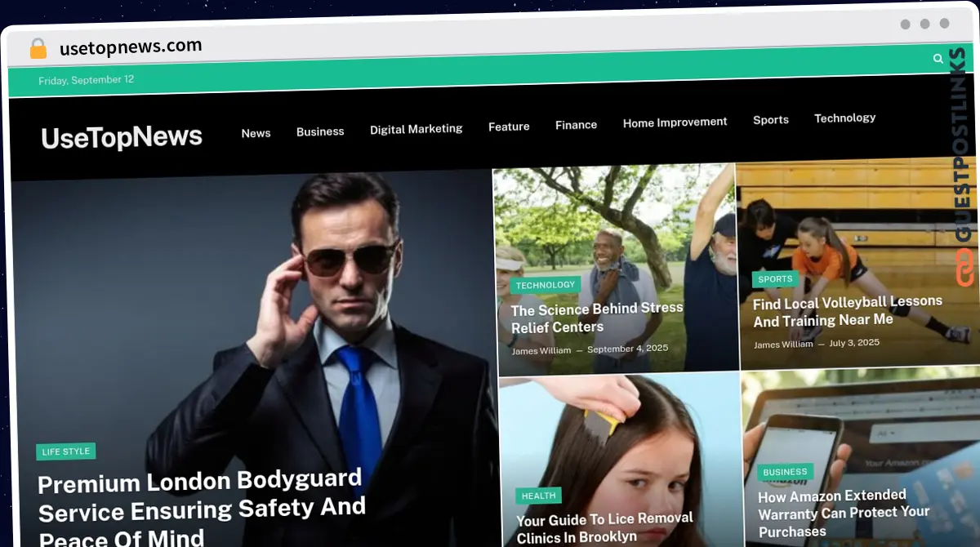This screenshot has width=980, height=547.
Task: Navigate to the Finance section
Action: [576, 125]
